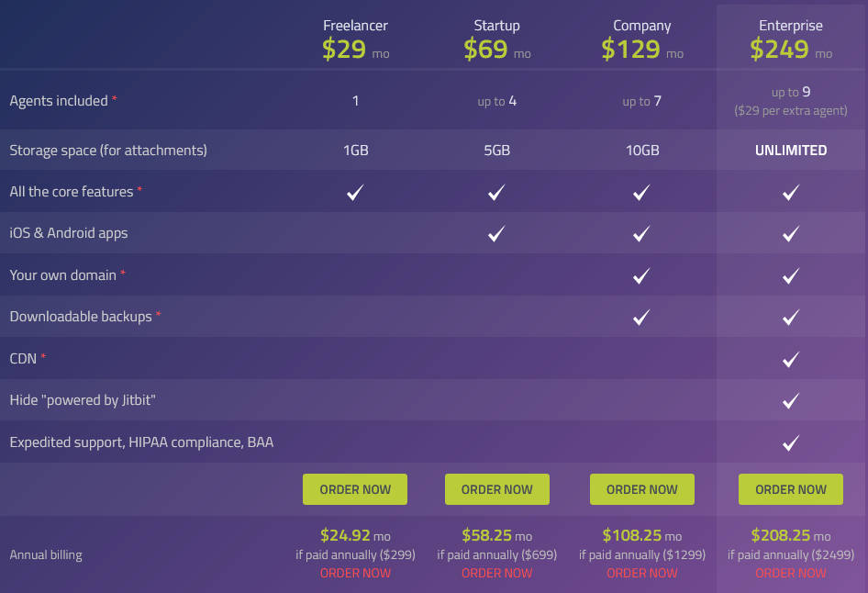This screenshot has width=868, height=593.
Task: Select the Enterprise plan column header
Action: click(791, 26)
